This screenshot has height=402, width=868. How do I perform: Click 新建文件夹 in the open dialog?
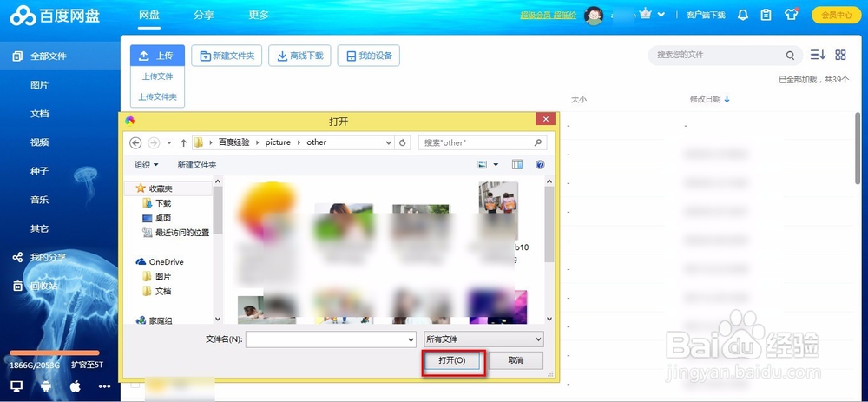pos(197,165)
